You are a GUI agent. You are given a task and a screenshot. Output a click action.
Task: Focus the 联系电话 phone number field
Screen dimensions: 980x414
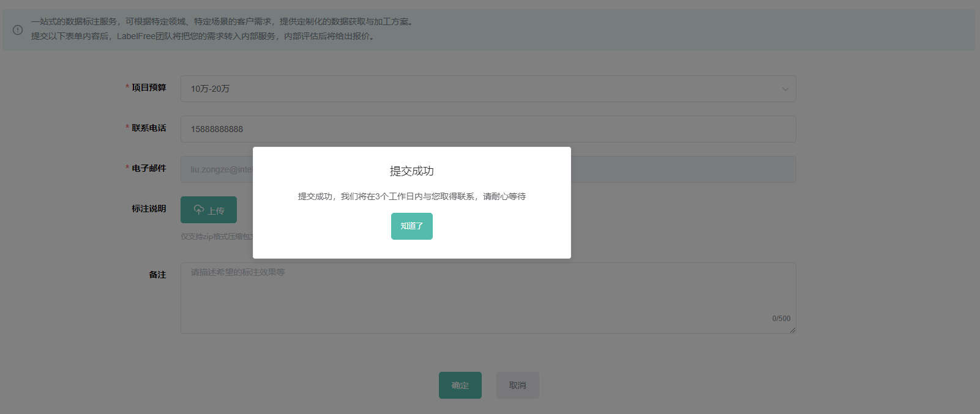487,129
